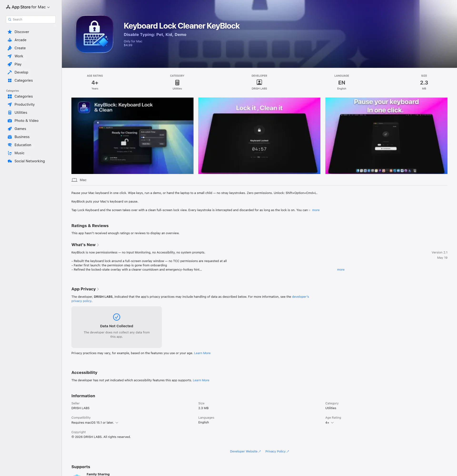Open the Privacy Policy footer link
457x476 pixels.
(x=277, y=451)
